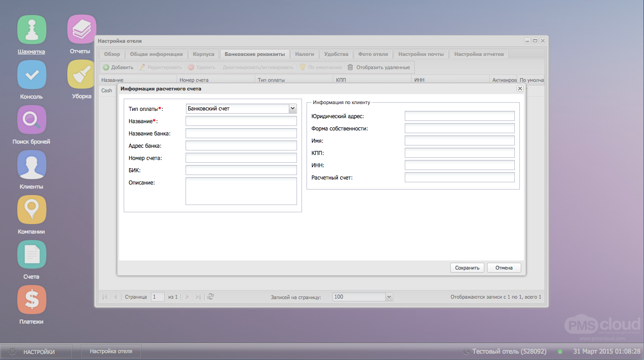644x360 pixels.
Task: Open the Счета document icon
Action: point(31,255)
